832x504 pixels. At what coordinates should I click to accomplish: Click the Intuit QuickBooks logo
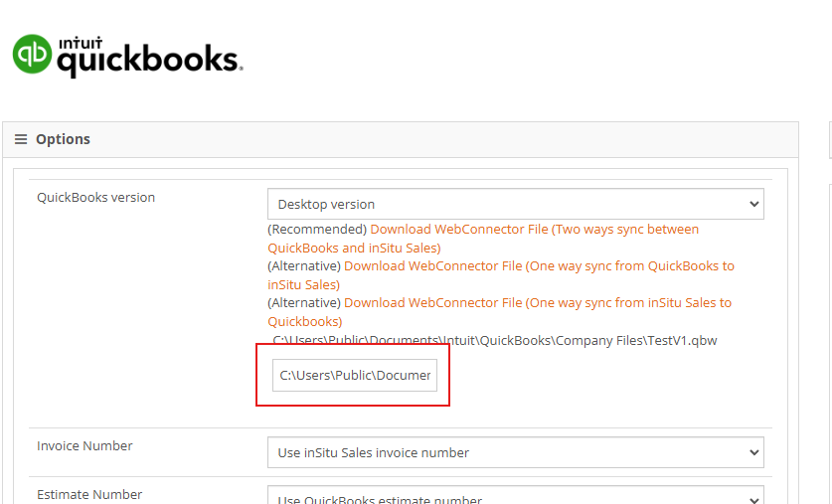[x=128, y=56]
